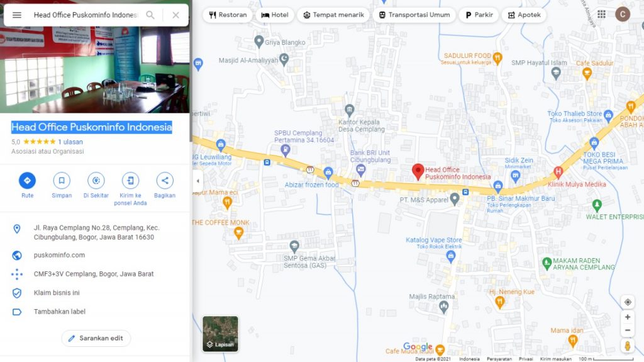Click the MAKAM RADEN ARYANA CEMPLANG marker
The height and width of the screenshot is (362, 644).
coord(547,263)
